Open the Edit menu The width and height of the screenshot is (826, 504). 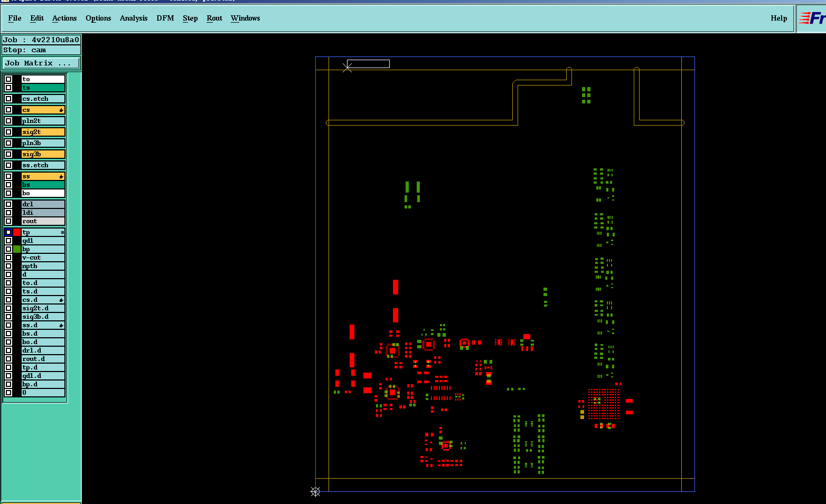point(37,18)
